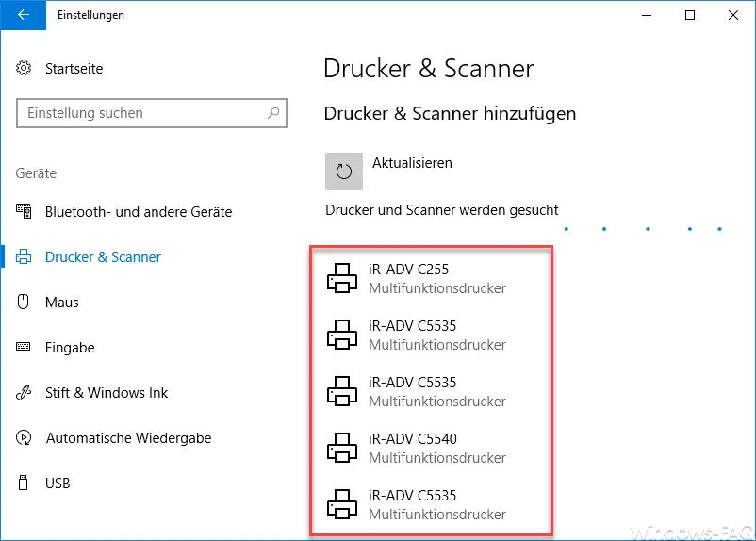756x541 pixels.
Task: Click the mouse icon beside Maus
Action: tap(24, 302)
